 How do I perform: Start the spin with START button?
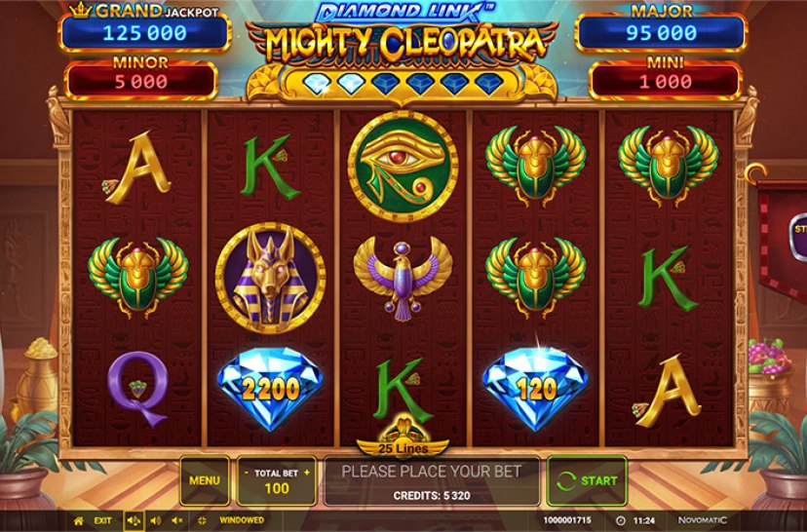point(587,480)
